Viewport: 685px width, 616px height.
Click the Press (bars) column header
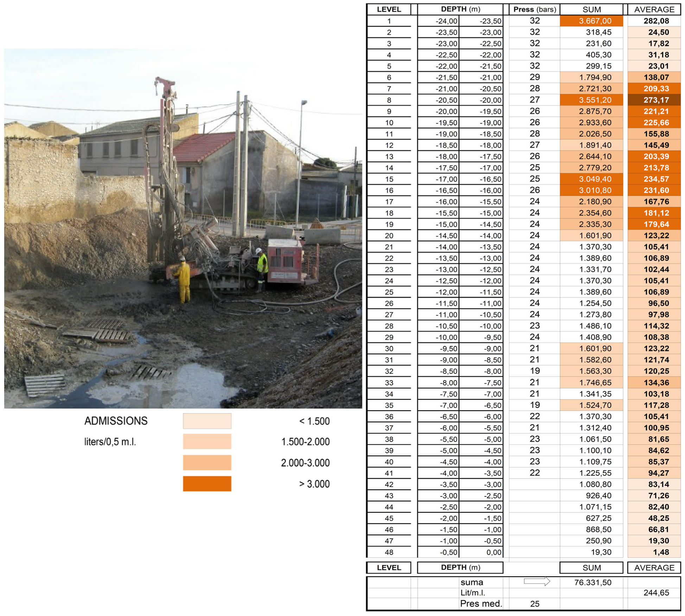tap(534, 9)
